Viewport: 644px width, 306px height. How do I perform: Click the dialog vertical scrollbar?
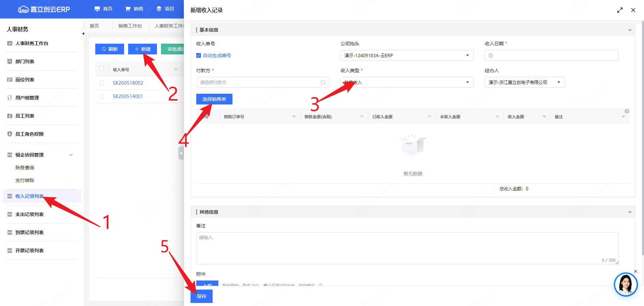[x=643, y=138]
